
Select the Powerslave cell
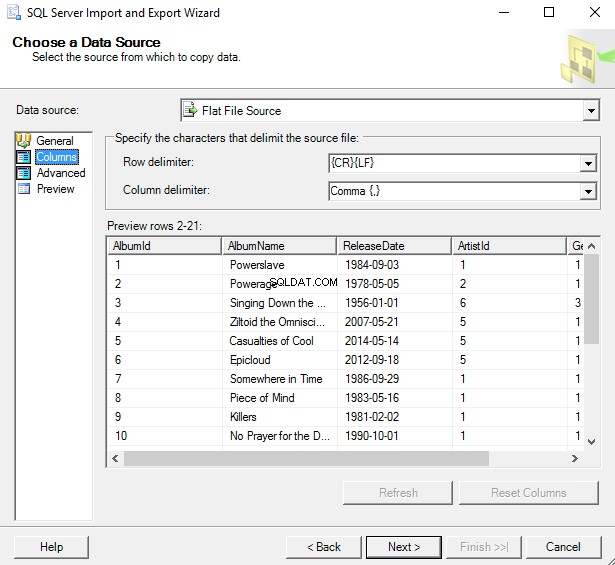tap(280, 265)
